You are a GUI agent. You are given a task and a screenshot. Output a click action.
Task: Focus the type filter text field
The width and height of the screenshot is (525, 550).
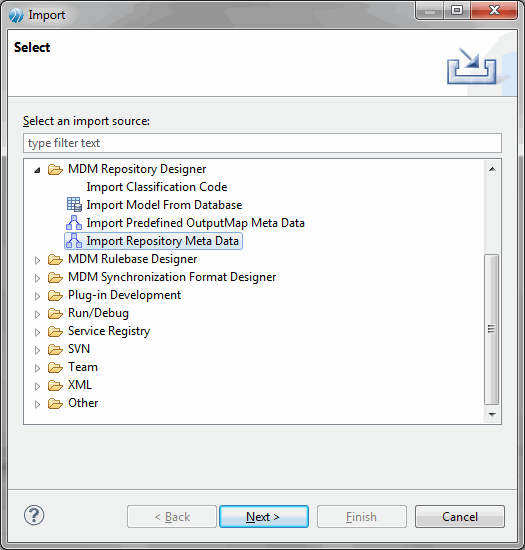click(x=262, y=143)
